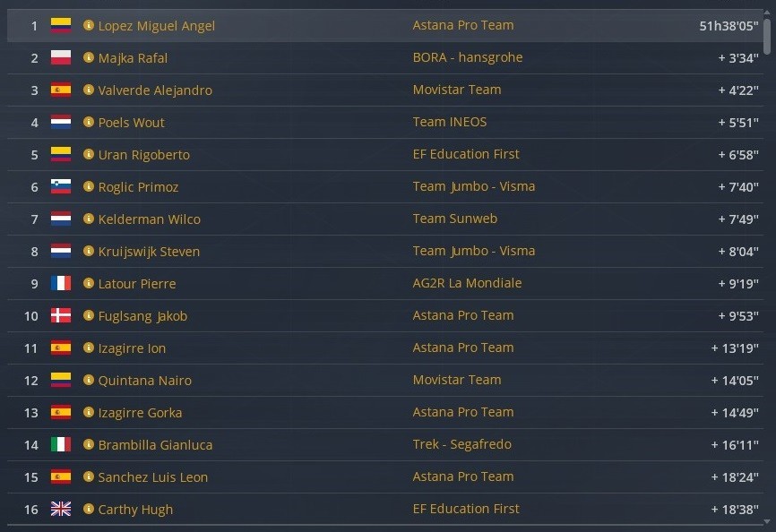Open rider name Kruijswijk Steven
776x532 pixels.
point(149,252)
